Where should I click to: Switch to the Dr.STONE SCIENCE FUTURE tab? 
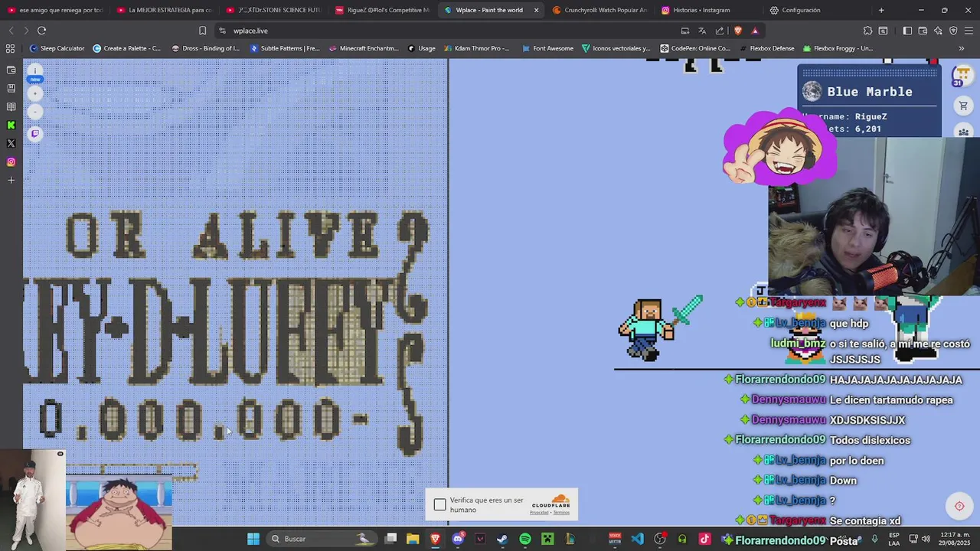(x=274, y=10)
